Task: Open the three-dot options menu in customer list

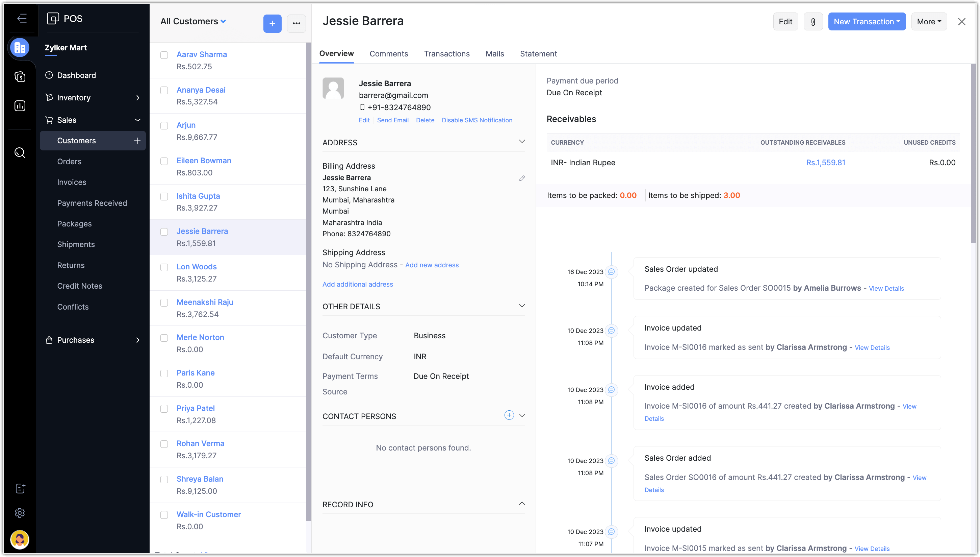Action: click(296, 24)
